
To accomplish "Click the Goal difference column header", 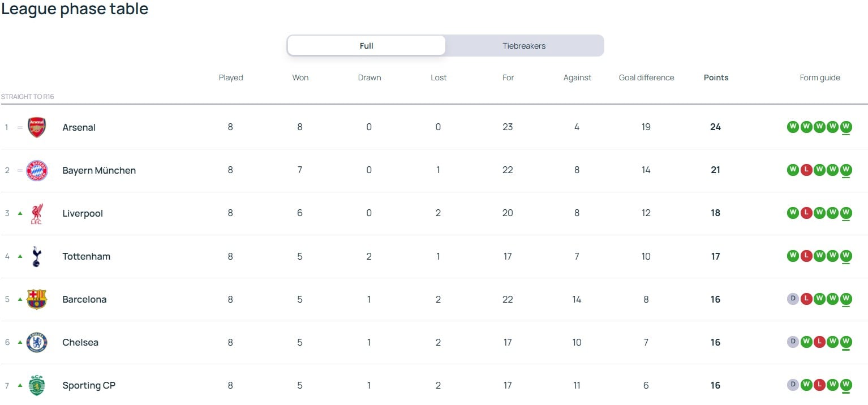I will click(646, 77).
